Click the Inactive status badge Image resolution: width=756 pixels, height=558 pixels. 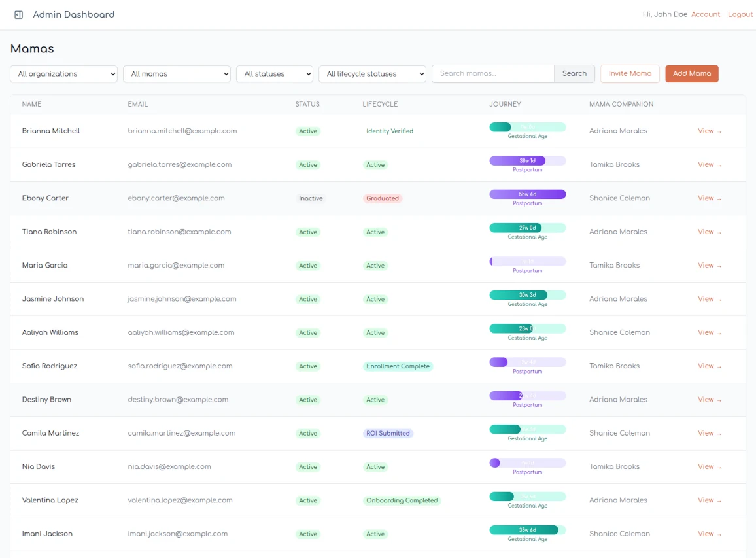[311, 198]
